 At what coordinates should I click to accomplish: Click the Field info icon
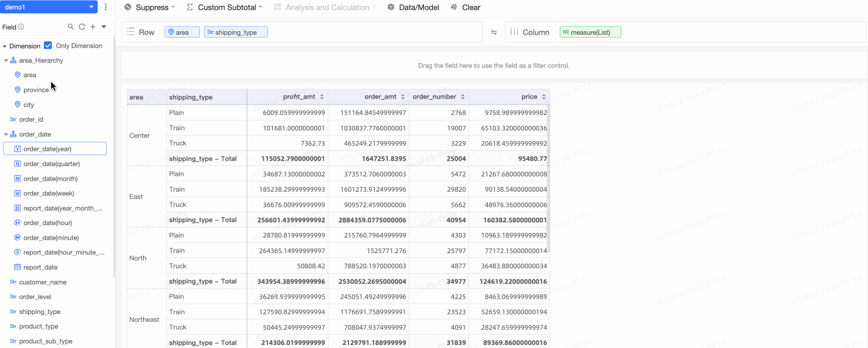[21, 27]
